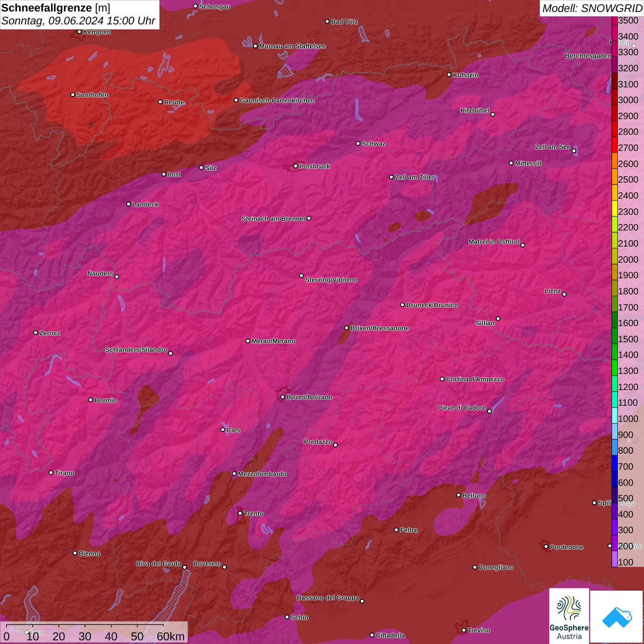Click the Schongau label

(214, 6)
